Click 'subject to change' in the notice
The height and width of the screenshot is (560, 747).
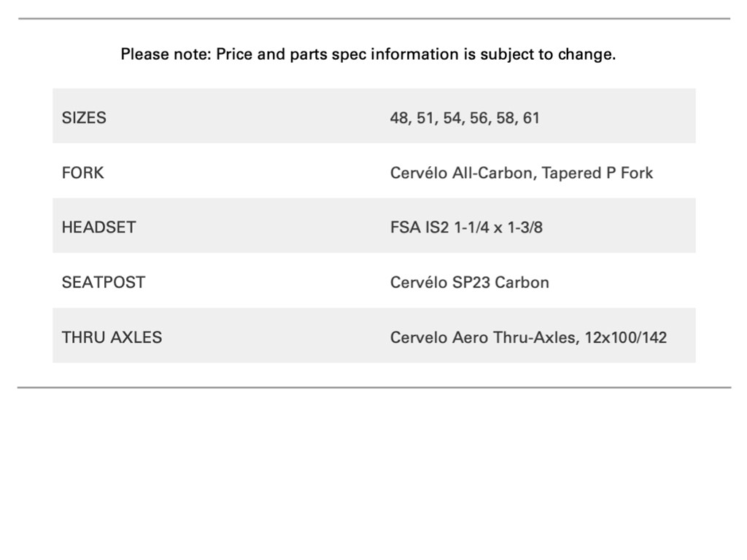[547, 54]
